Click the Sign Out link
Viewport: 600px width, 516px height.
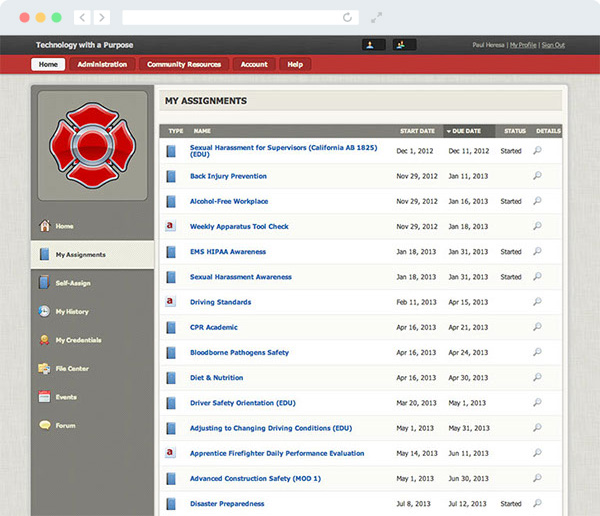tap(552, 45)
